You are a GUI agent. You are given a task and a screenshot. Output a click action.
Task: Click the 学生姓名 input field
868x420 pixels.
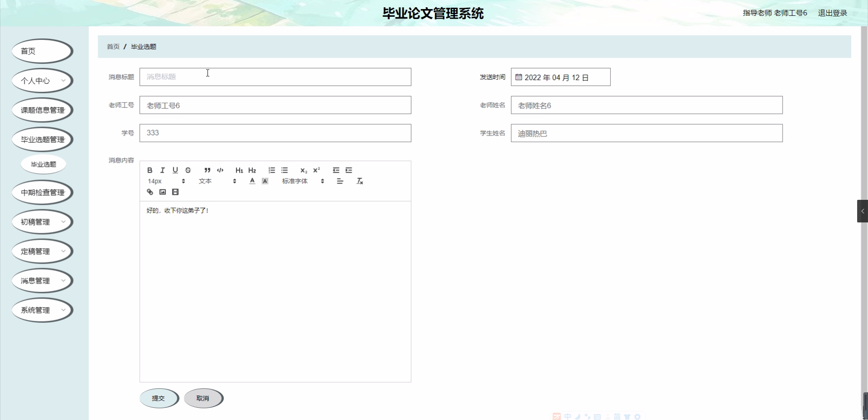pyautogui.click(x=646, y=133)
